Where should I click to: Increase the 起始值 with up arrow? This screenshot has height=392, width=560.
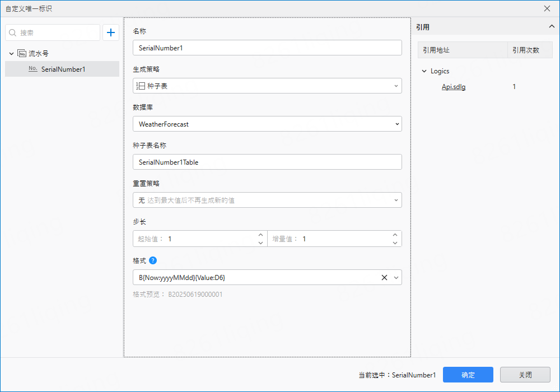tap(260, 235)
